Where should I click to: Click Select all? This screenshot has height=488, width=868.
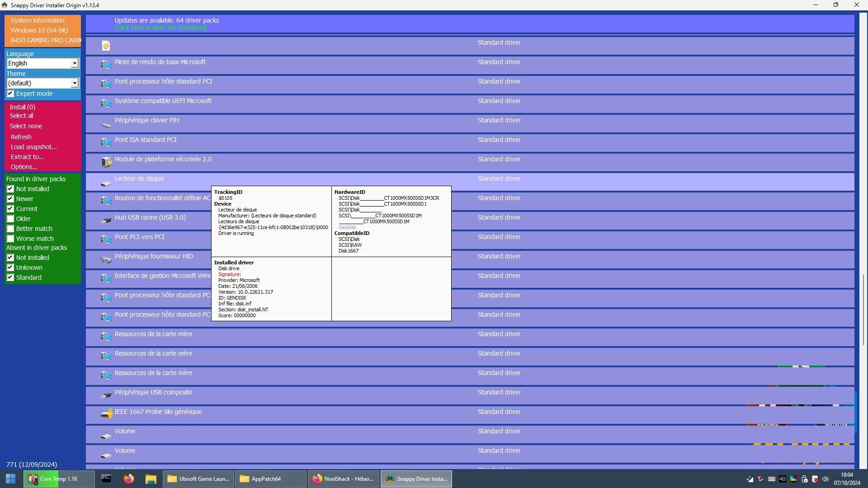click(x=21, y=116)
